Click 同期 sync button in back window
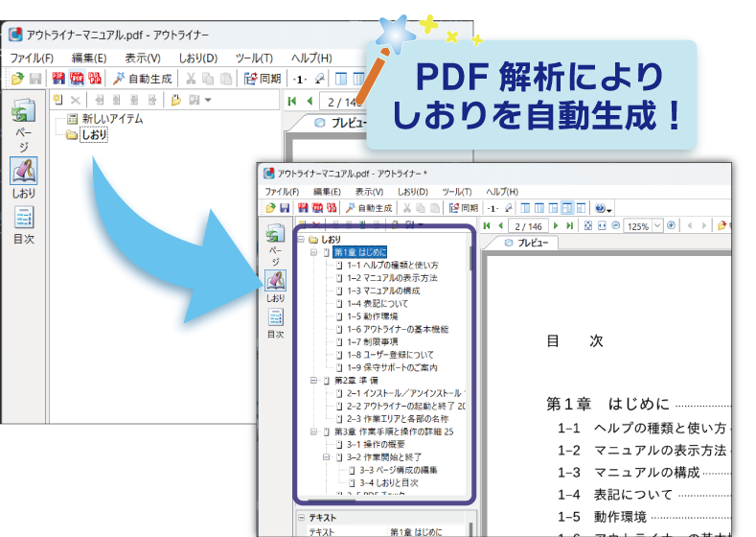Viewport: 756px width, 537px height. [263, 79]
